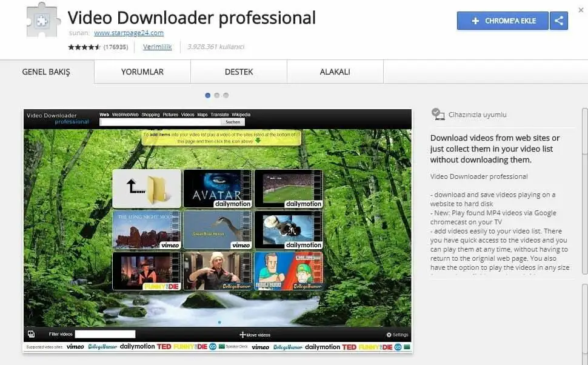Click the first TED logo in footer
The height and width of the screenshot is (365, 588).
coord(164,347)
